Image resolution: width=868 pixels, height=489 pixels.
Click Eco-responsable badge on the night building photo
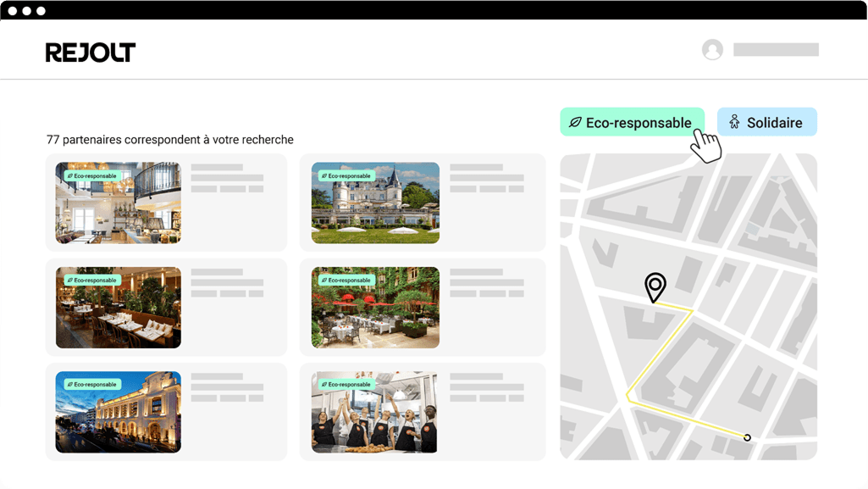click(91, 385)
